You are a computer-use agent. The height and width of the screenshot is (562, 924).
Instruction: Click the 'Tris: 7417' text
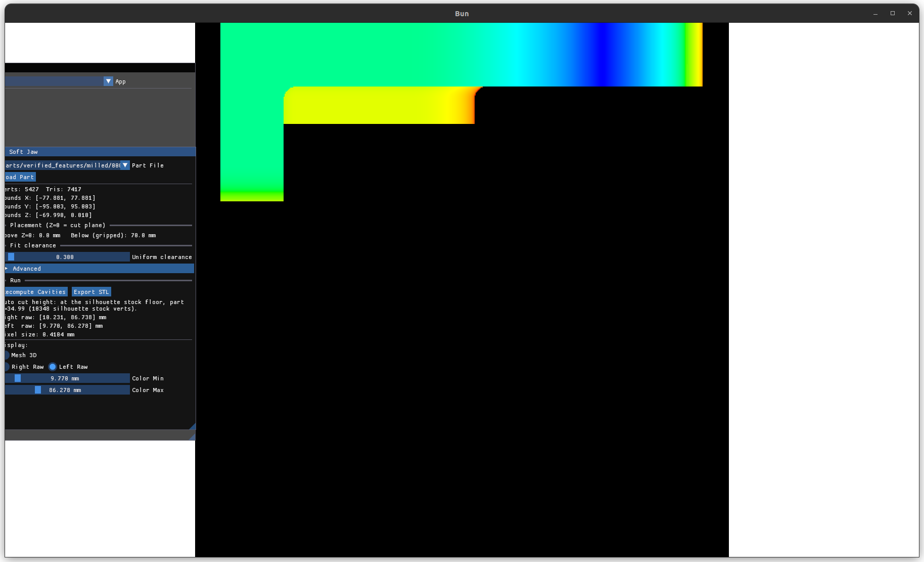point(64,189)
